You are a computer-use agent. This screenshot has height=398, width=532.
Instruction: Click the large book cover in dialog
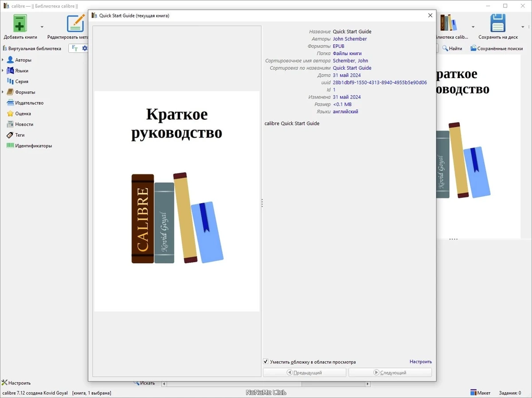click(177, 201)
